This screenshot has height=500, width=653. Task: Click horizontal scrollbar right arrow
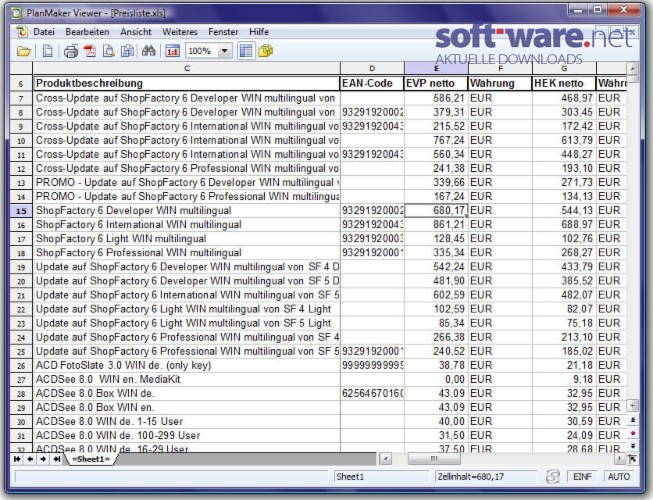tap(621, 459)
